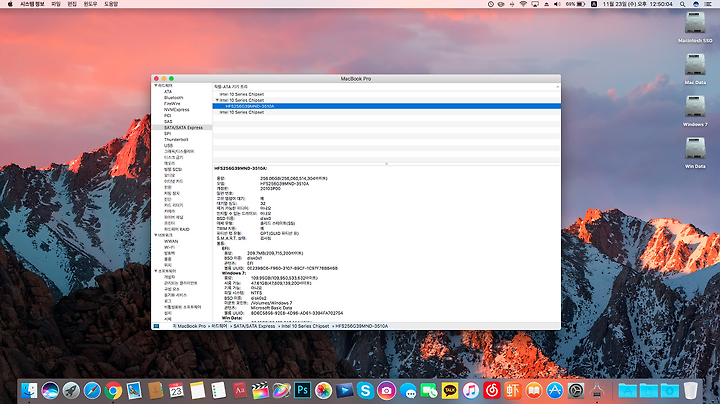
Task: Launch Final Cut Pro clapperboard icon
Action: (260, 391)
